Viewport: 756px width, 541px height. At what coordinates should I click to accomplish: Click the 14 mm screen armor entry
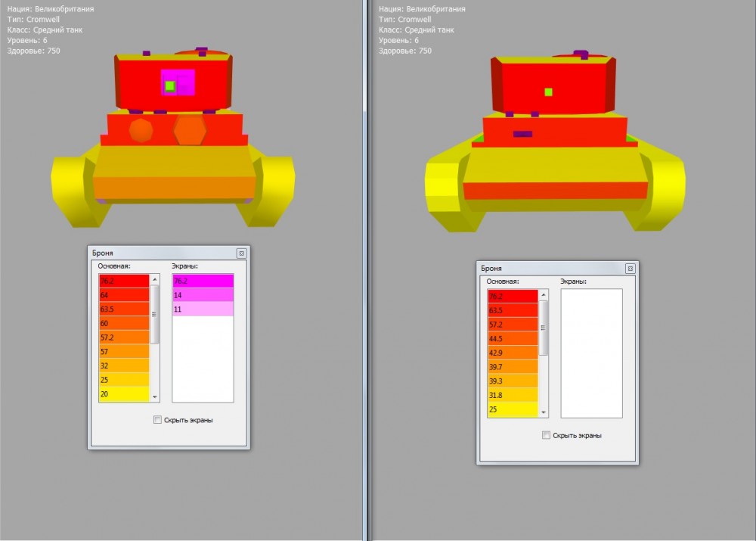tap(203, 295)
